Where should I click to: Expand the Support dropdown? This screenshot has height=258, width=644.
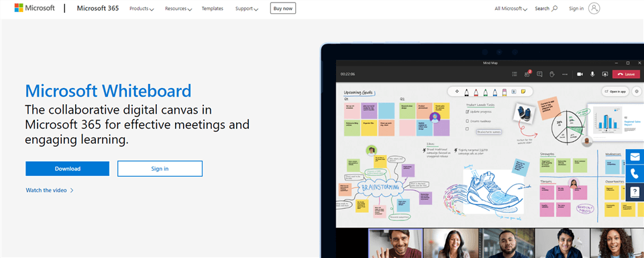coord(247,8)
